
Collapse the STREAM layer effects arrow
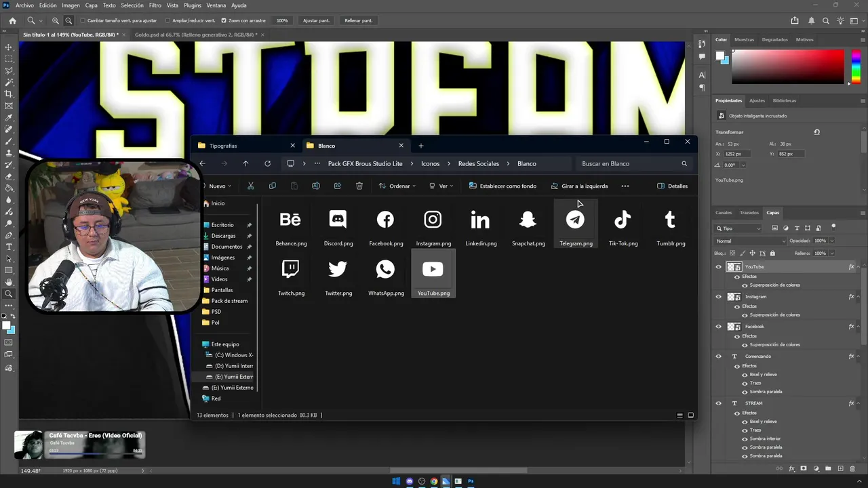(859, 403)
